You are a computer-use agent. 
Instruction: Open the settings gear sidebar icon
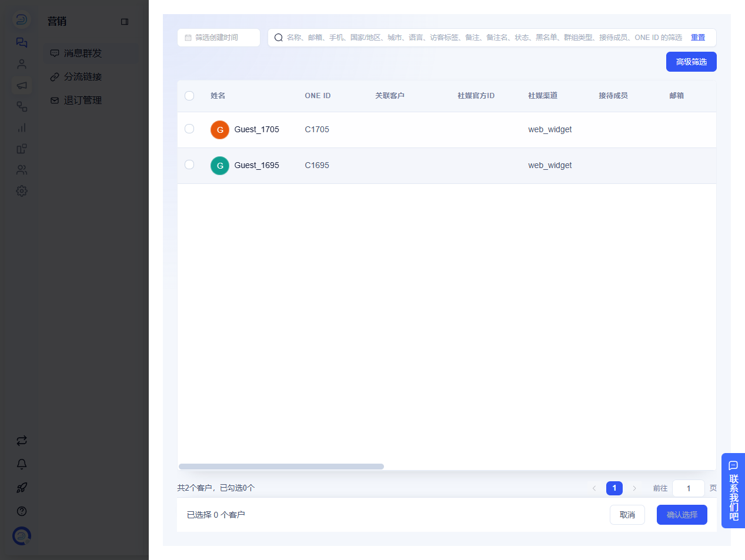point(22,191)
